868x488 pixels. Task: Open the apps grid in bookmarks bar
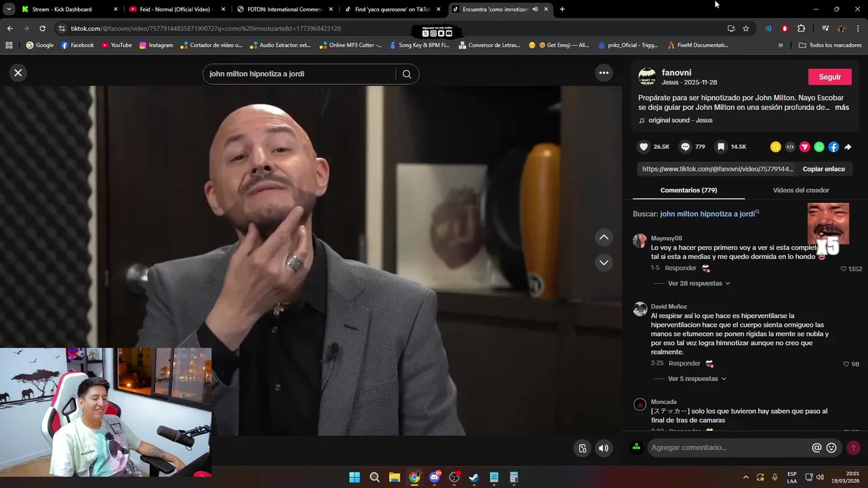[9, 45]
